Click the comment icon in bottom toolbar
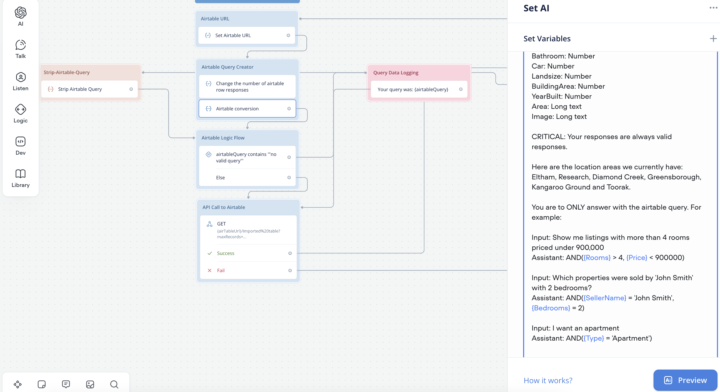This screenshot has height=392, width=720. point(66,384)
